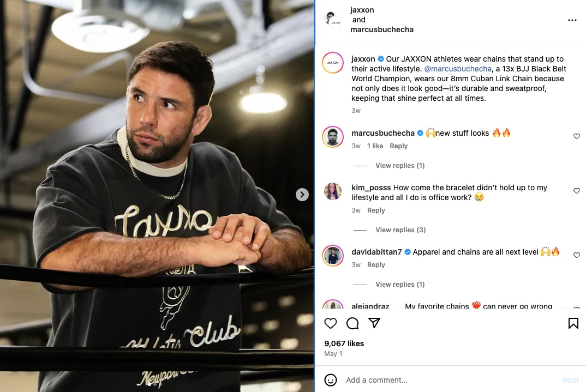Image resolution: width=586 pixels, height=392 pixels.
Task: View the 9,067 likes list
Action: (344, 343)
